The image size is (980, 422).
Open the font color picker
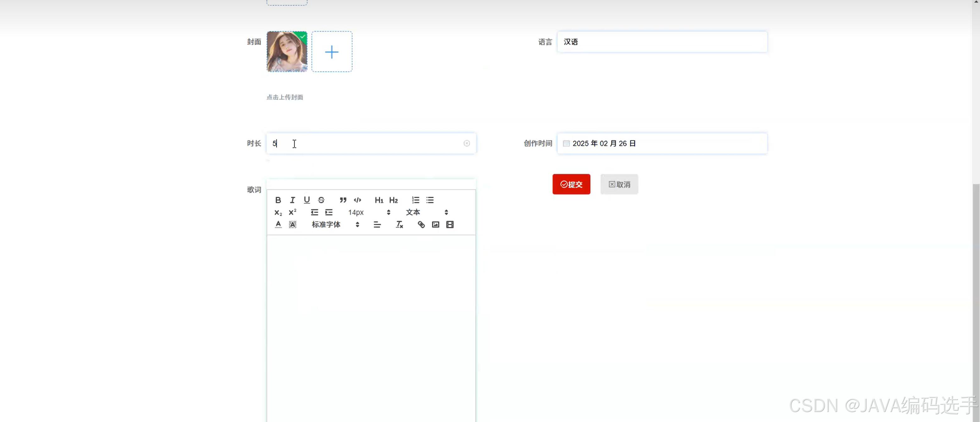tap(278, 224)
